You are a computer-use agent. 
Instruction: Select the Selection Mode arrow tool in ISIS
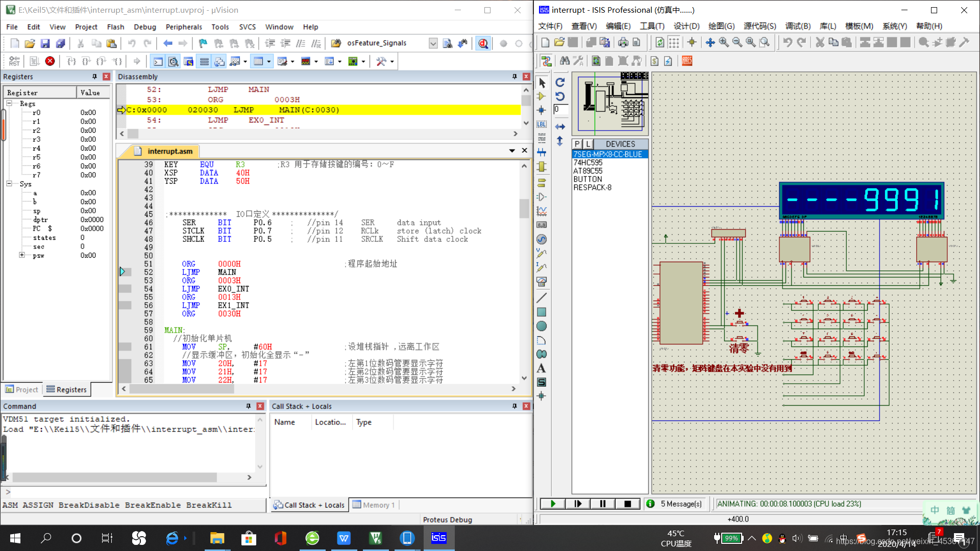[542, 83]
